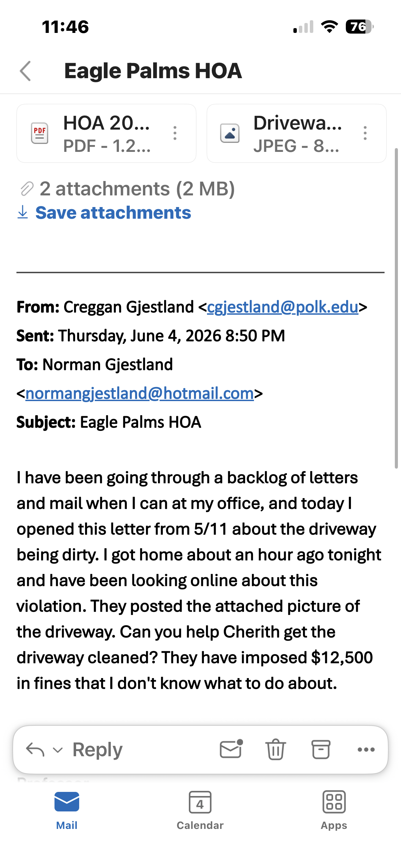This screenshot has height=868, width=401.
Task: Tap the back arrow beside Eagle Palms HOA
Action: (x=25, y=71)
